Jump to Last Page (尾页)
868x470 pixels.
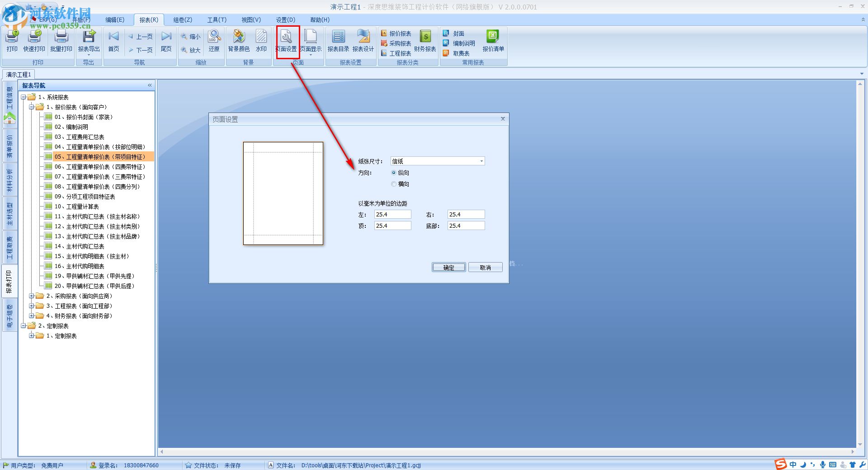[166, 41]
